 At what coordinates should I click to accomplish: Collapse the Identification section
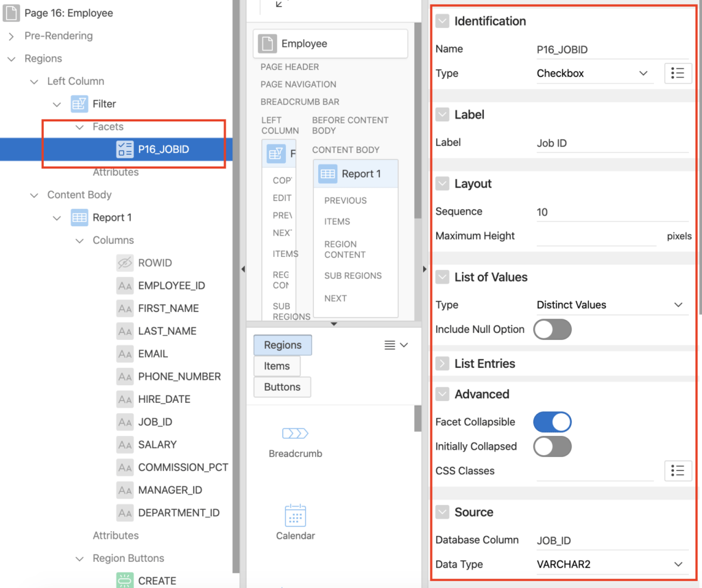click(x=442, y=21)
